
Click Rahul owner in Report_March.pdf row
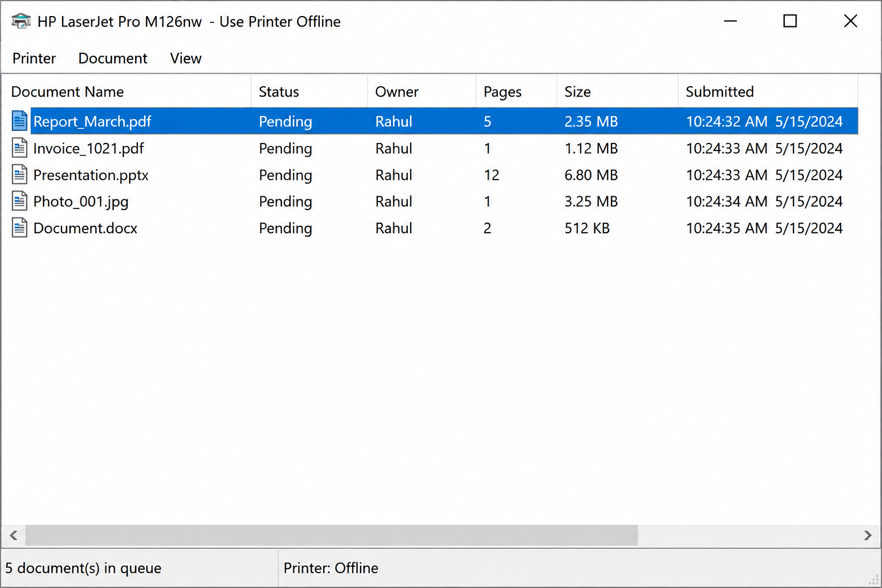394,122
